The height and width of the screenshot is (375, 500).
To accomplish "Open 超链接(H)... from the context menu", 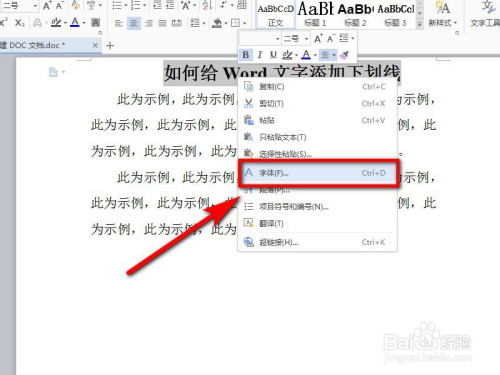I will pos(317,242).
